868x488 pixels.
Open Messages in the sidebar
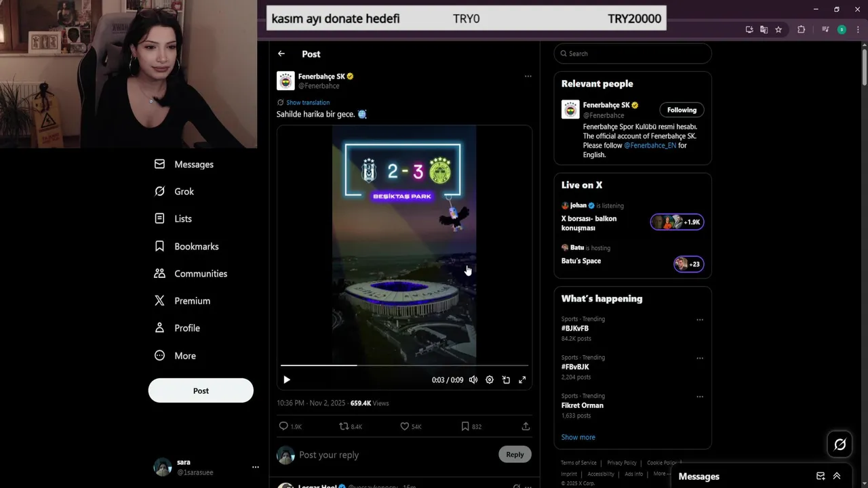184,164
